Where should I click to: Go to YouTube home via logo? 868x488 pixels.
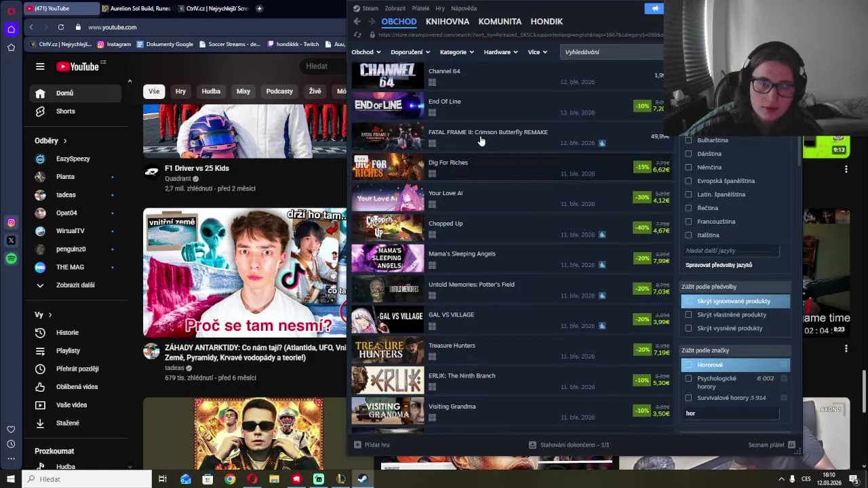coord(78,66)
